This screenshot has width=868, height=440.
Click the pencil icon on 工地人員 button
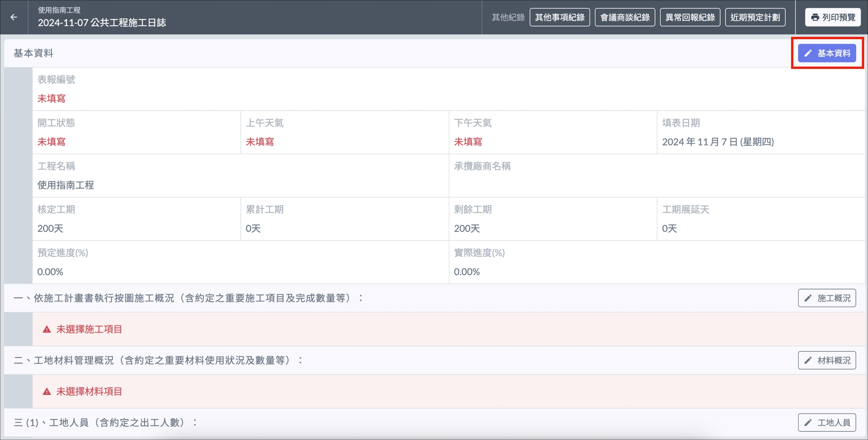point(808,423)
